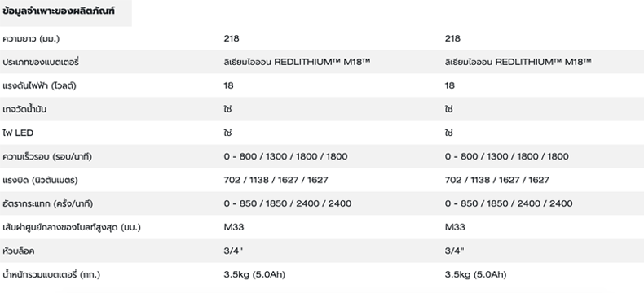Click the second column length value 218
Viewport: 644px width, 293px height.
pos(452,38)
